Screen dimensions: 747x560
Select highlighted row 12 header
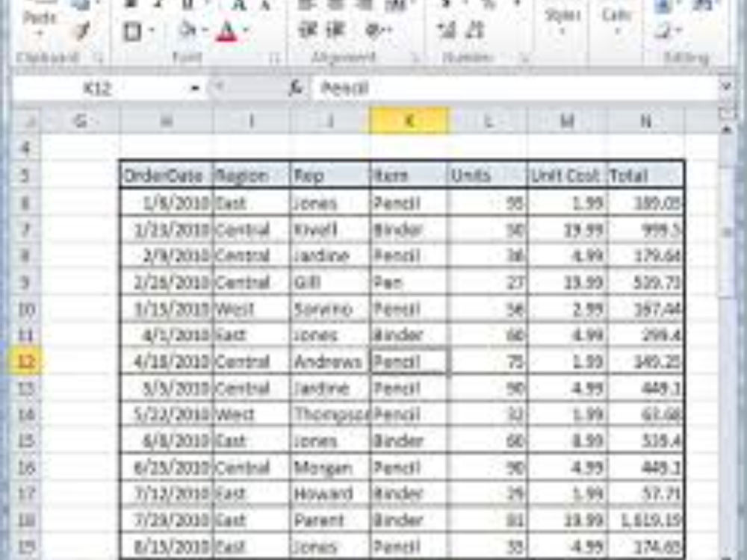26,361
